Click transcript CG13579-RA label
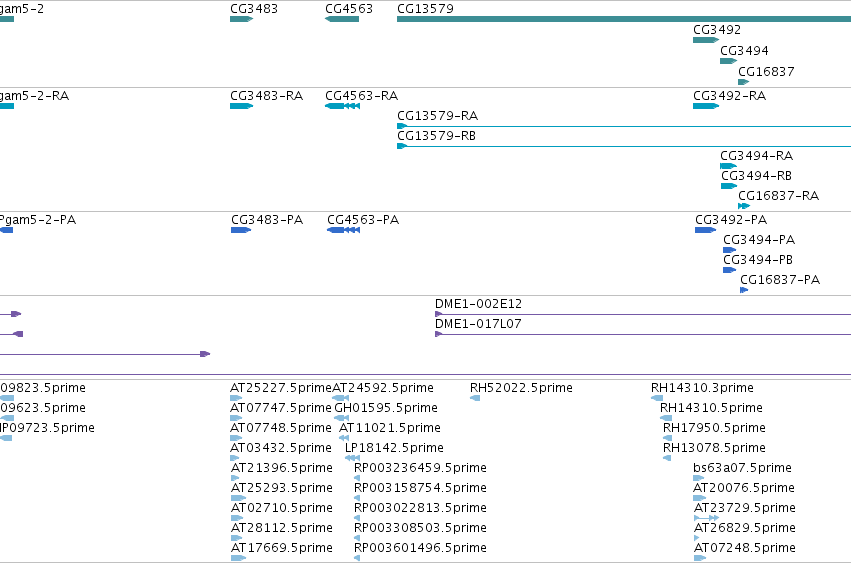The height and width of the screenshot is (563, 851). [x=437, y=116]
